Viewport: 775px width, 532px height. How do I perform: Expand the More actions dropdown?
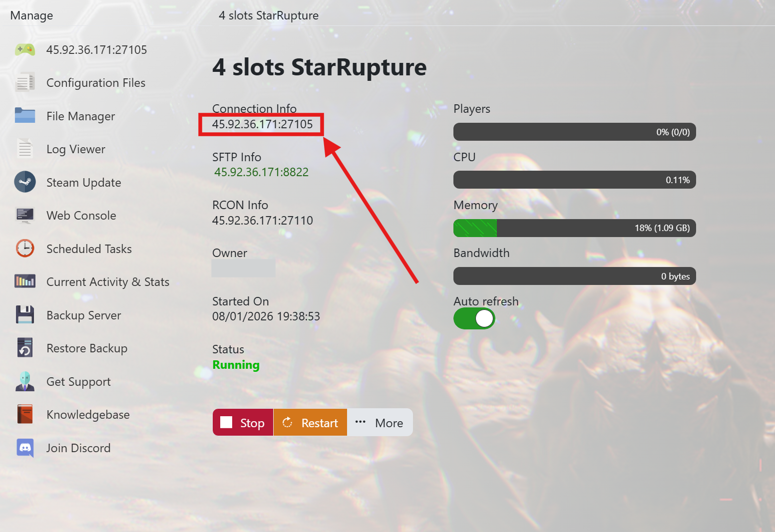380,423
